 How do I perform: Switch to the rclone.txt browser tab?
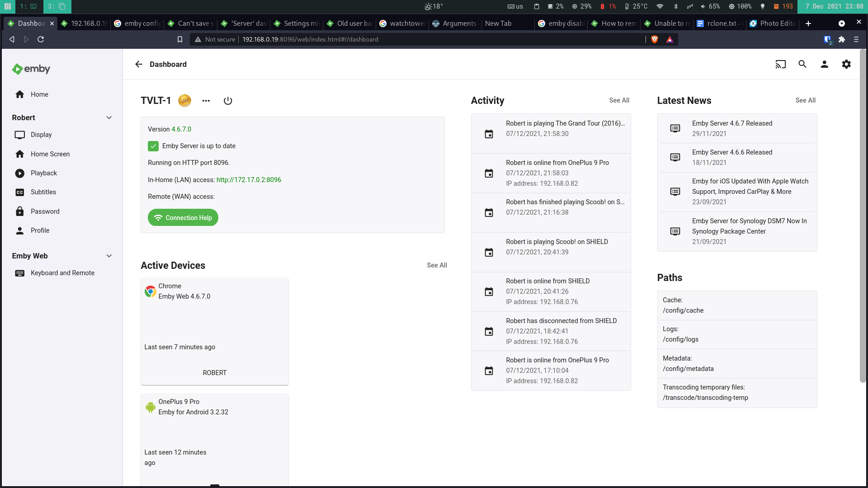[x=721, y=23]
